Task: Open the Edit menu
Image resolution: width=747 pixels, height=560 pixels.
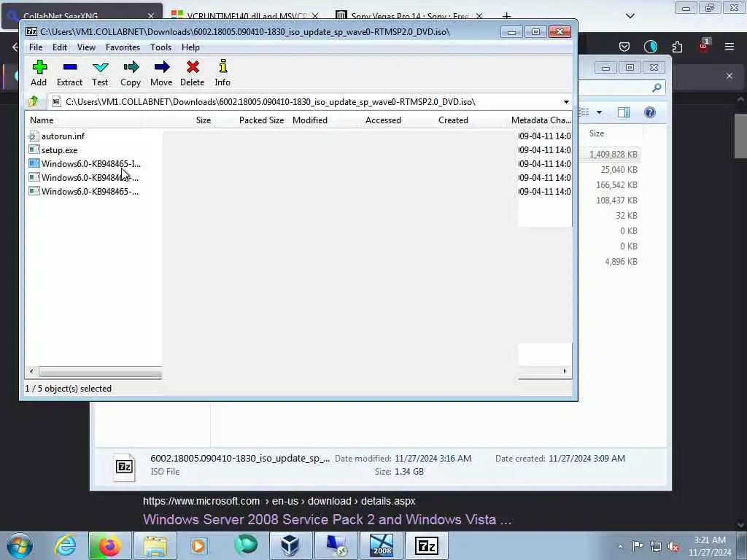Action: [60, 47]
